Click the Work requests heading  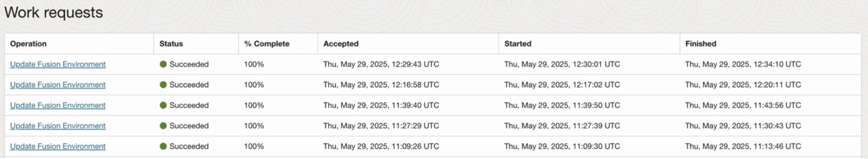pos(54,13)
